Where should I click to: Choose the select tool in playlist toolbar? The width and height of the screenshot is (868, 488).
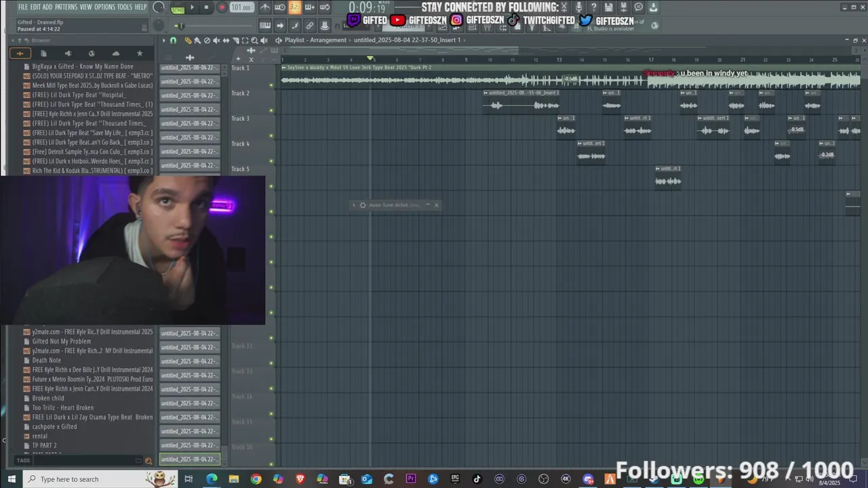click(245, 41)
